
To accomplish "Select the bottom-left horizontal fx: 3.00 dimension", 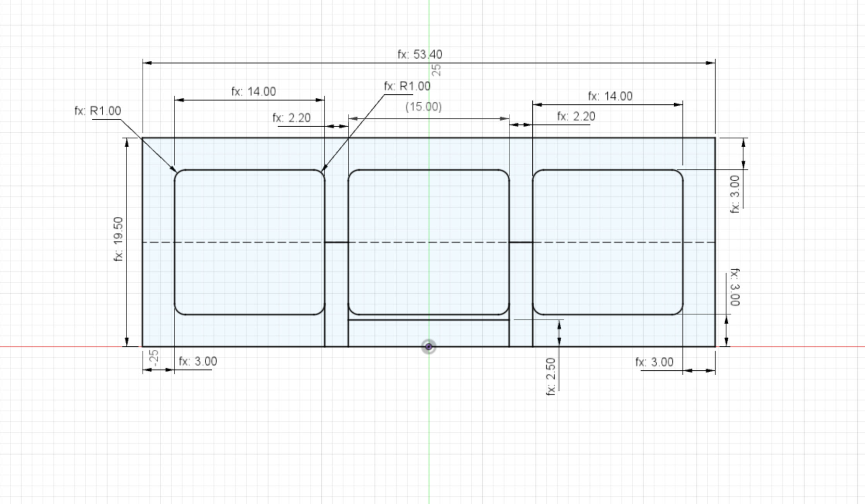I will tap(198, 361).
